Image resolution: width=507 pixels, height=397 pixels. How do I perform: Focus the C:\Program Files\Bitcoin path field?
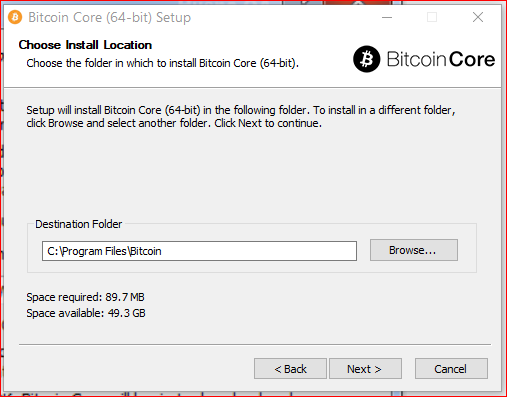click(199, 251)
